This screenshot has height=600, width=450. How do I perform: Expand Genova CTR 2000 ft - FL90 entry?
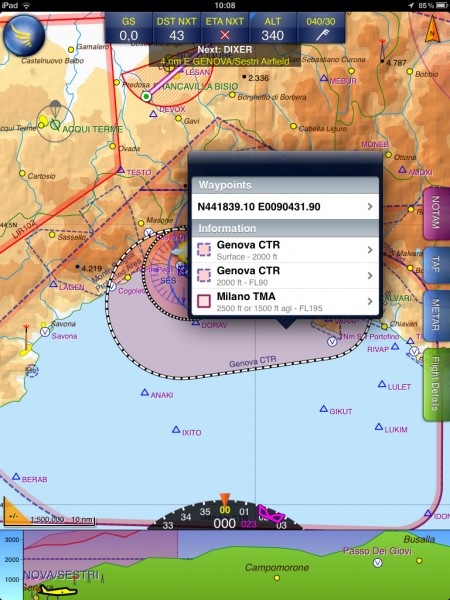(285, 276)
